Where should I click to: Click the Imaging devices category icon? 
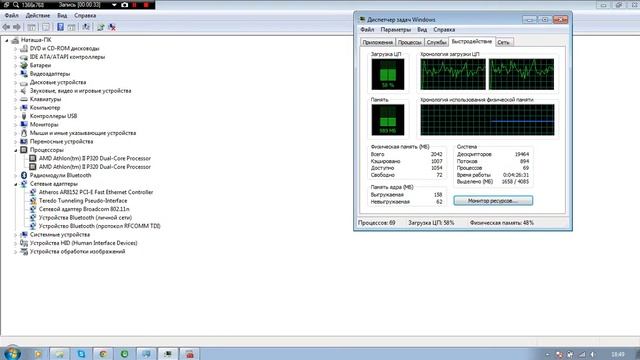pyautogui.click(x=24, y=251)
